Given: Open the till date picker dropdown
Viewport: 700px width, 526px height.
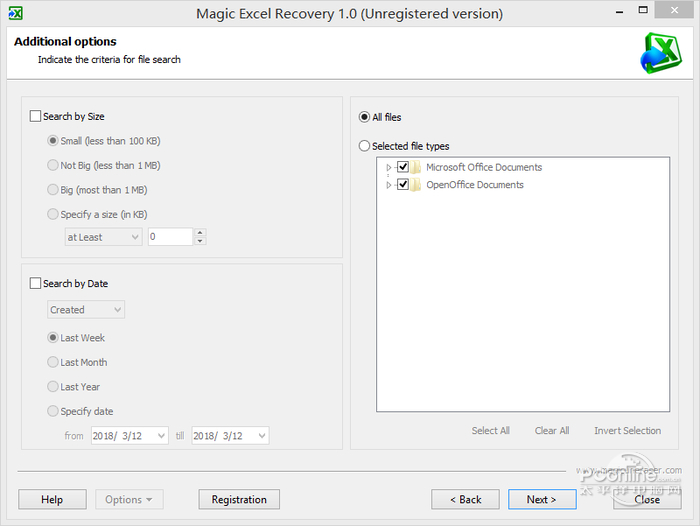Looking at the screenshot, I should click(x=262, y=435).
